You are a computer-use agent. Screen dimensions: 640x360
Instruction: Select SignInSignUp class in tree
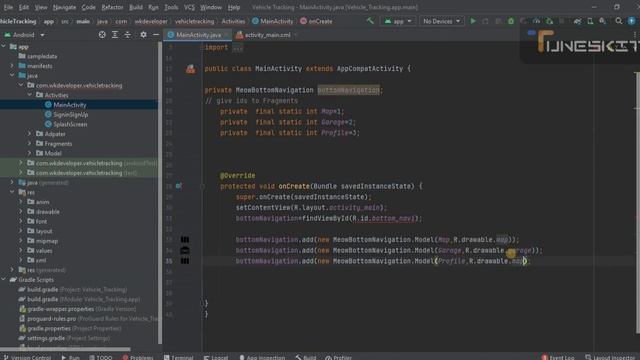pos(71,114)
